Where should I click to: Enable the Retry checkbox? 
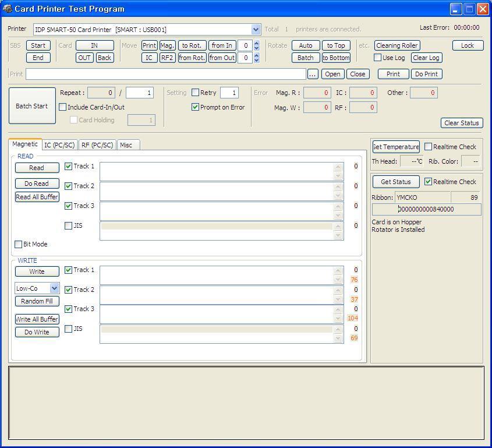pyautogui.click(x=195, y=93)
